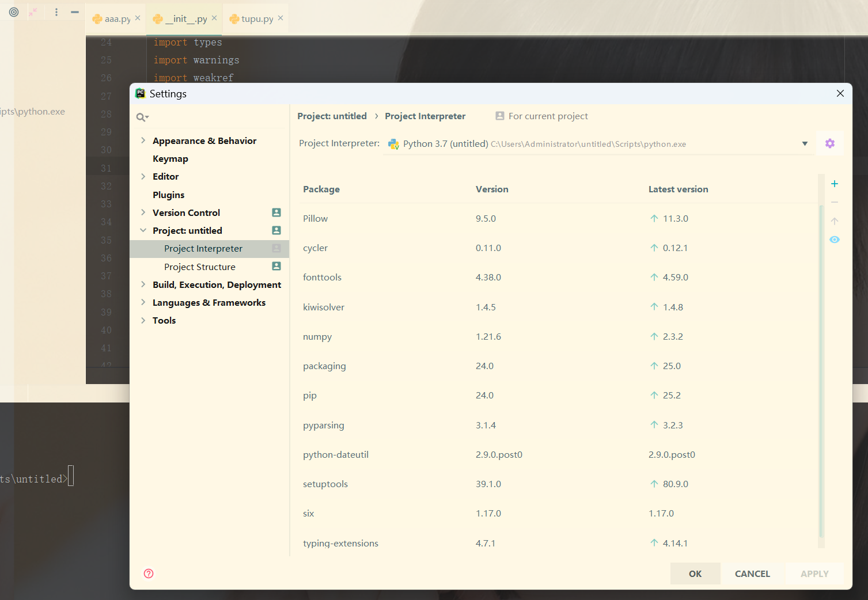Collapse the Project: untitled section

click(143, 230)
